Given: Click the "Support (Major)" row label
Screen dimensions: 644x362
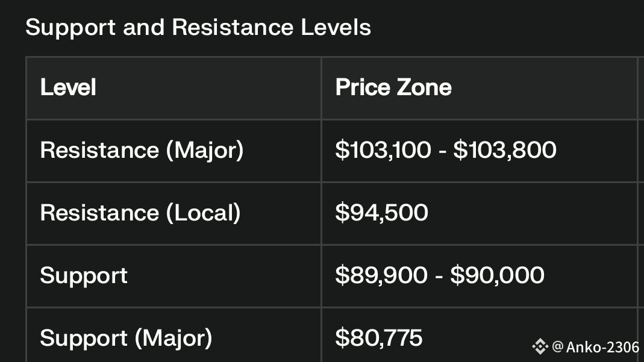Looking at the screenshot, I should pyautogui.click(x=126, y=338).
